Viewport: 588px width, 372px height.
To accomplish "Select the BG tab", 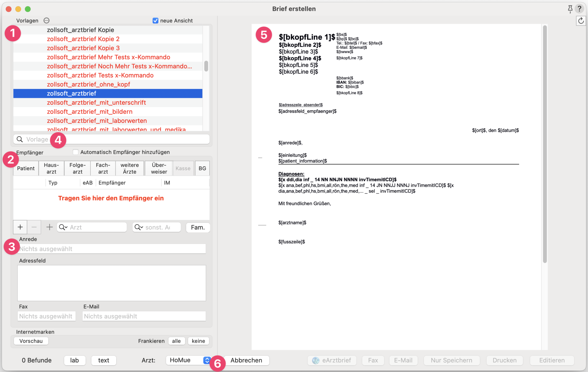I will pyautogui.click(x=202, y=168).
